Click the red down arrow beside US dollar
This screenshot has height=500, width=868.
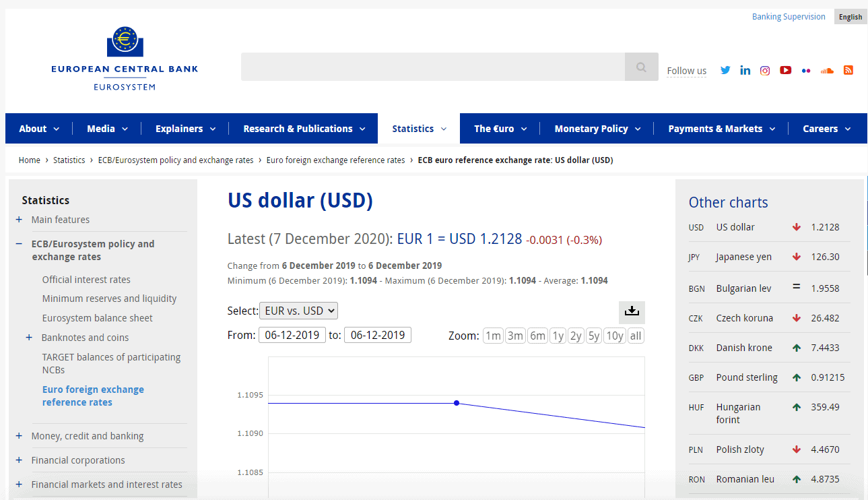click(797, 227)
